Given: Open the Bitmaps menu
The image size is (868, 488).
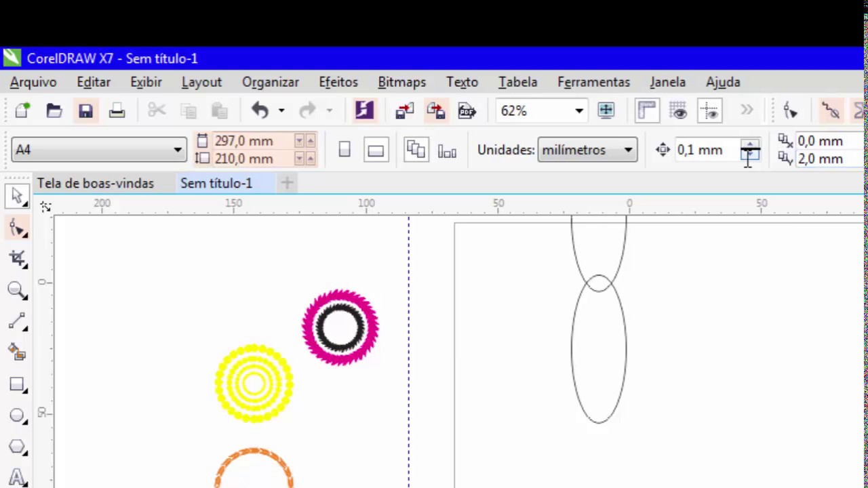Looking at the screenshot, I should tap(402, 82).
